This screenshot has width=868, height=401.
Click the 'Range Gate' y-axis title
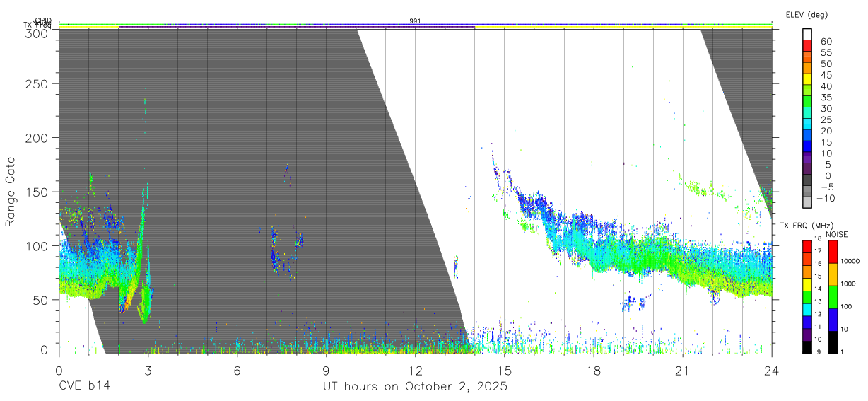coord(11,192)
